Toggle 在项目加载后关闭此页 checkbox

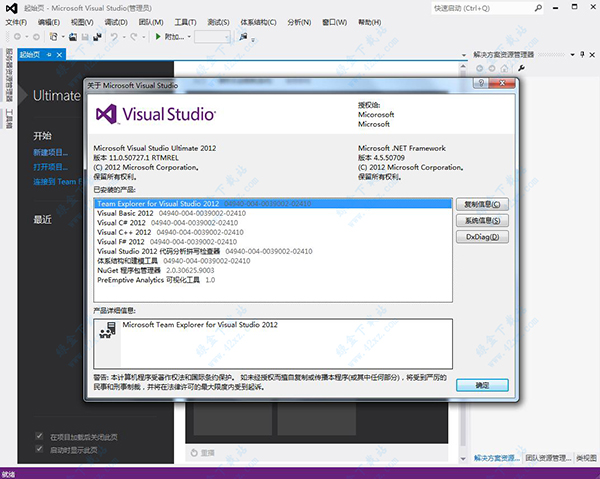click(39, 436)
